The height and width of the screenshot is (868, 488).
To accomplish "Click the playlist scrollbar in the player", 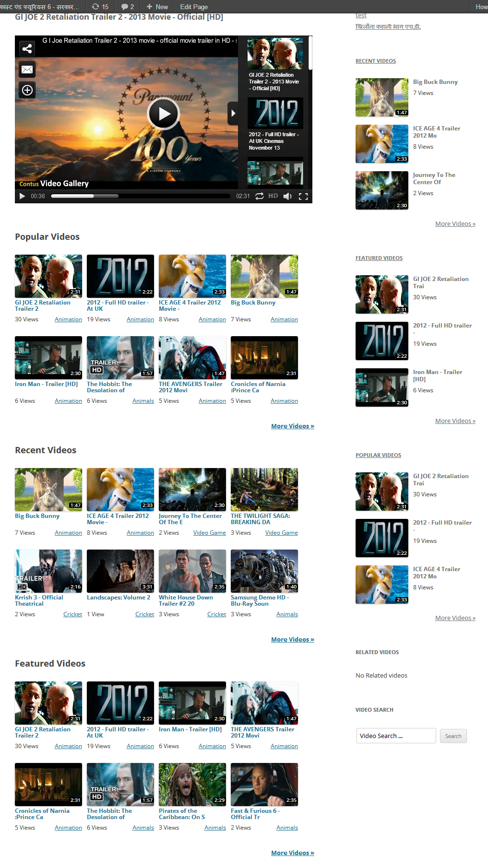I will [310, 53].
